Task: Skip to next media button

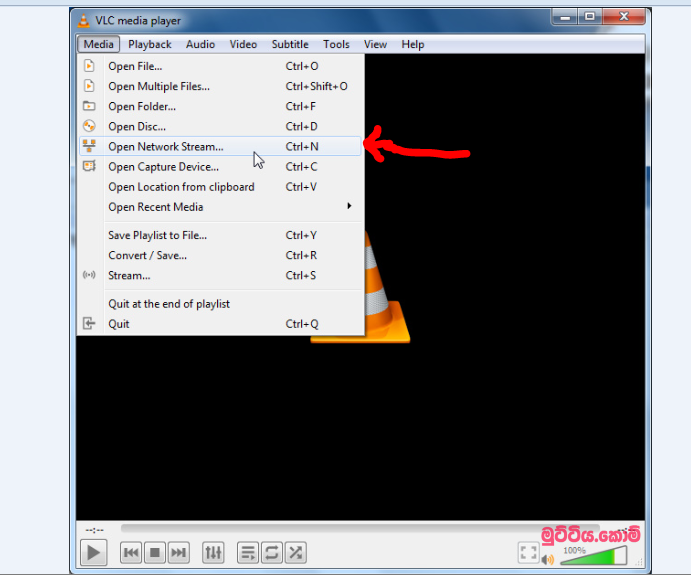Action: (x=178, y=553)
